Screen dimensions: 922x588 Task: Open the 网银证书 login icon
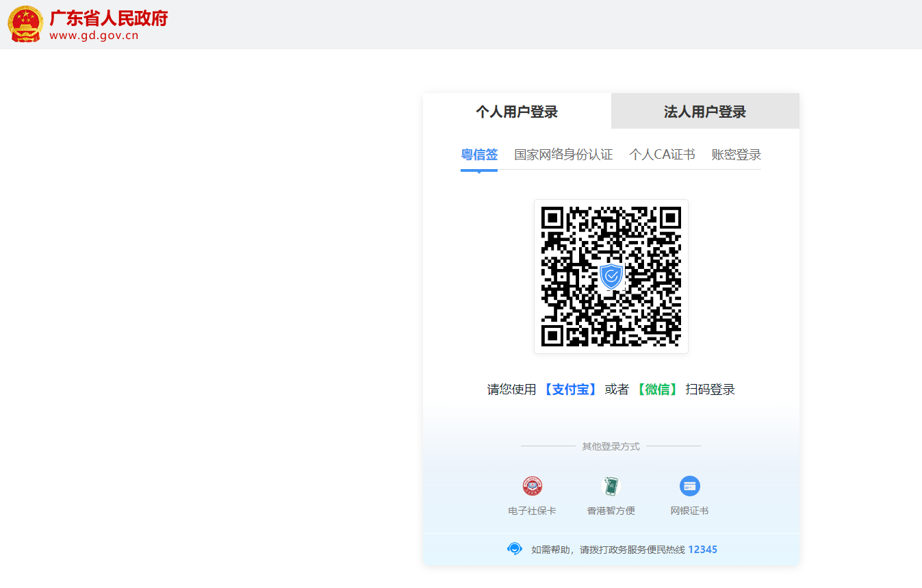pos(689,486)
